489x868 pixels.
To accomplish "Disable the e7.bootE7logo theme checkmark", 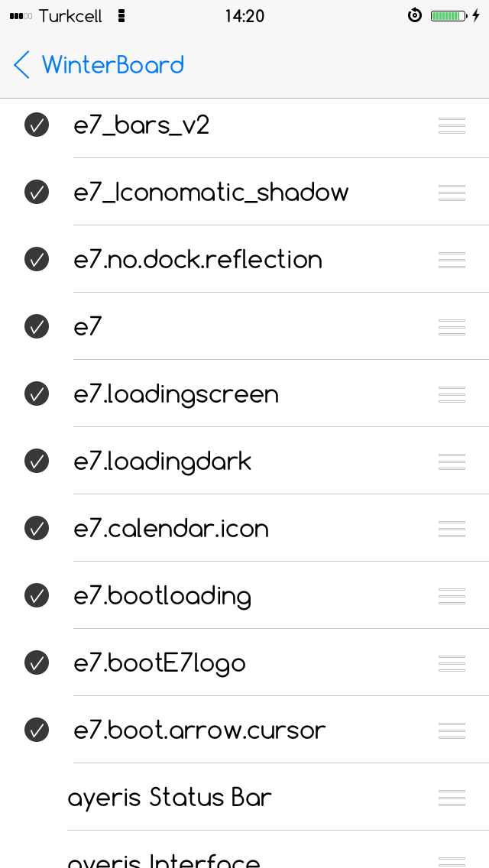I will [x=37, y=662].
